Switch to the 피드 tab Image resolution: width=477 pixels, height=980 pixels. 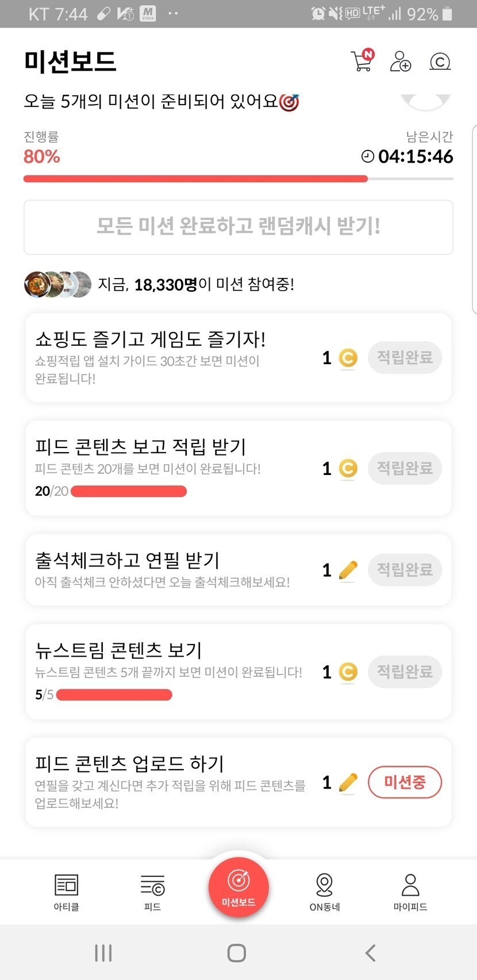click(x=152, y=892)
